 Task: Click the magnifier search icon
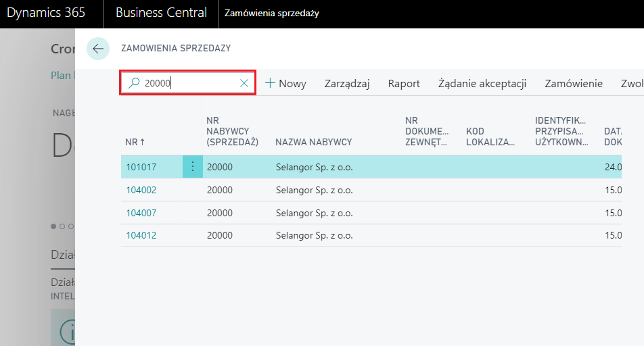pyautogui.click(x=134, y=83)
